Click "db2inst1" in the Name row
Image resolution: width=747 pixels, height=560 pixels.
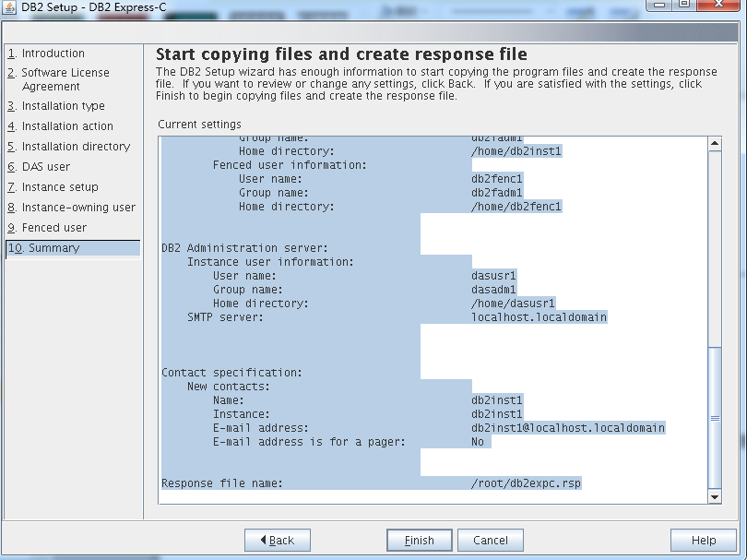pyautogui.click(x=497, y=399)
